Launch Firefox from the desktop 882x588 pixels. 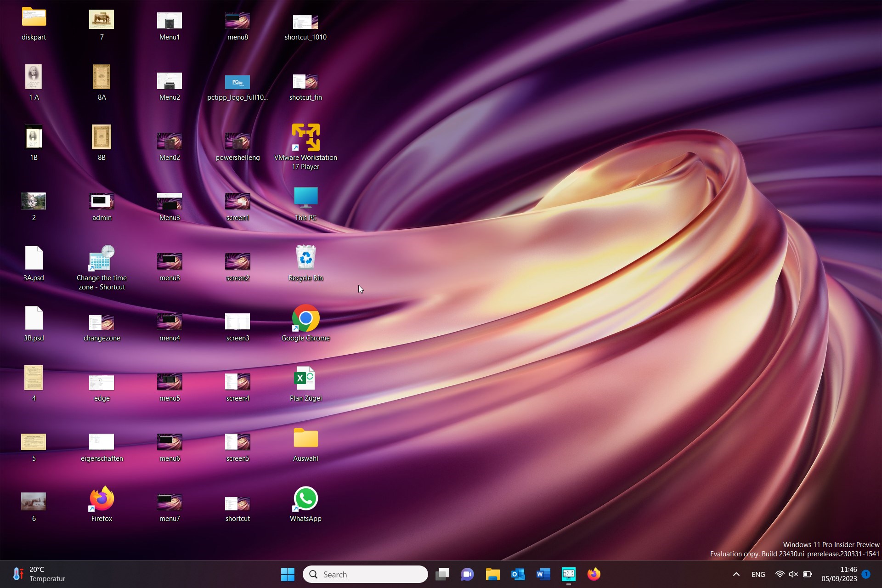click(x=101, y=498)
